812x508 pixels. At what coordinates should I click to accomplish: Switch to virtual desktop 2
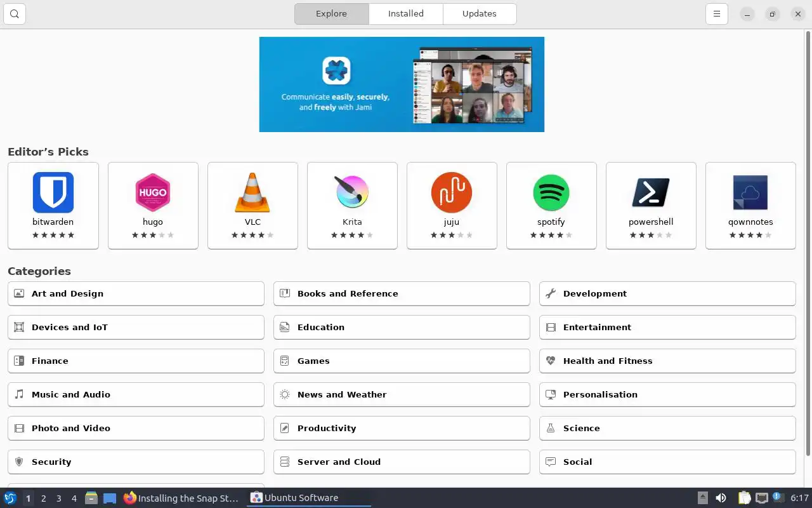(x=43, y=498)
